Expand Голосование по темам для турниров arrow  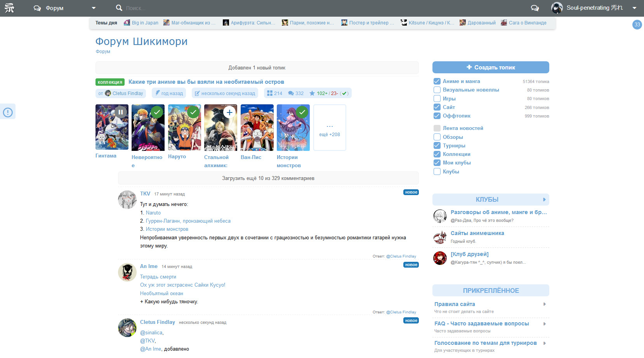pyautogui.click(x=545, y=343)
